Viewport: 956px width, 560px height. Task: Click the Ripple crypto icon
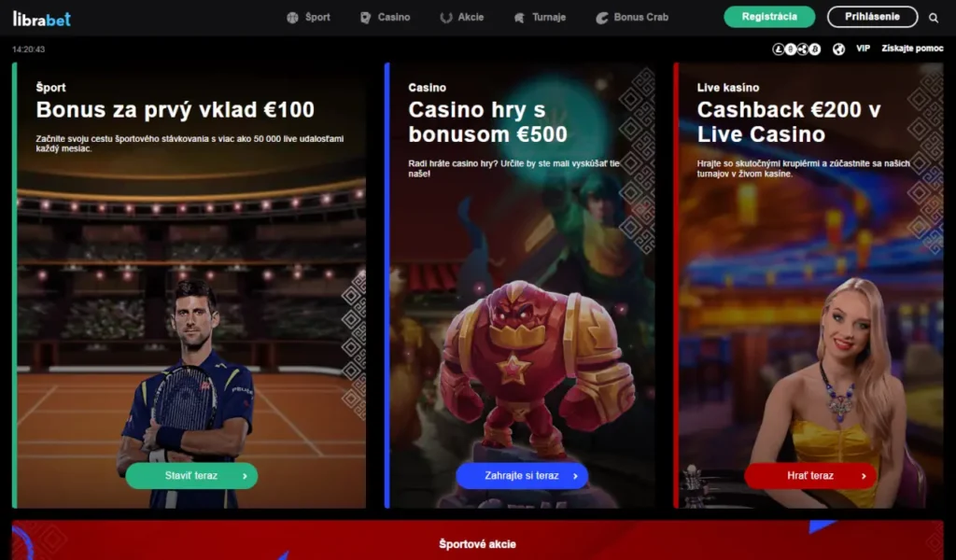[x=802, y=49]
